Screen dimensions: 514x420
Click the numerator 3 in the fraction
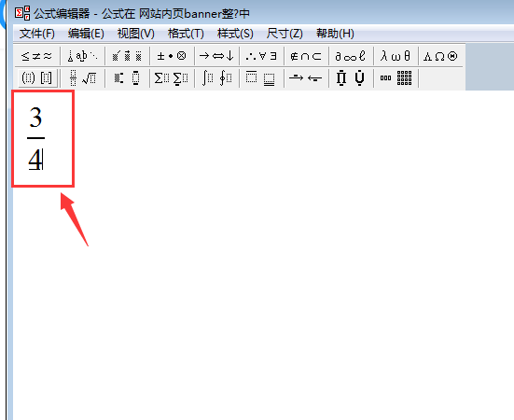tap(35, 118)
